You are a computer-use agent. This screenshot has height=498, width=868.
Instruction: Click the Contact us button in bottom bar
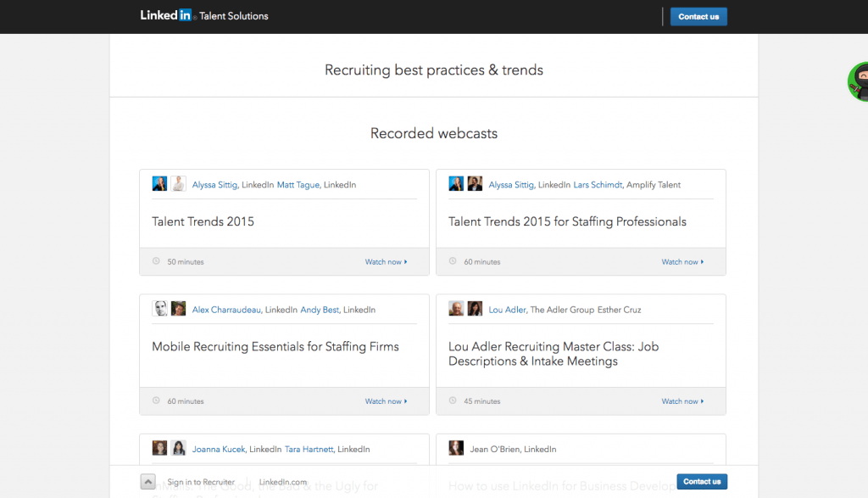[x=702, y=481]
